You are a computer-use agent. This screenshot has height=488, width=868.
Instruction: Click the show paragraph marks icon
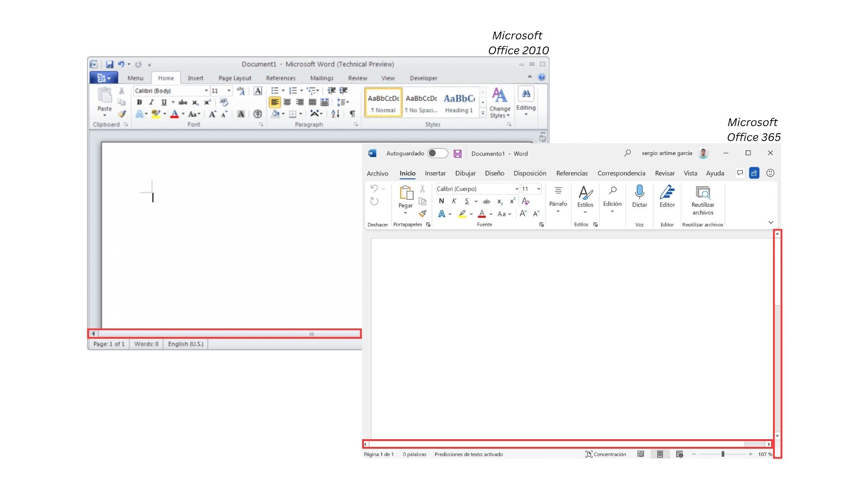point(352,114)
